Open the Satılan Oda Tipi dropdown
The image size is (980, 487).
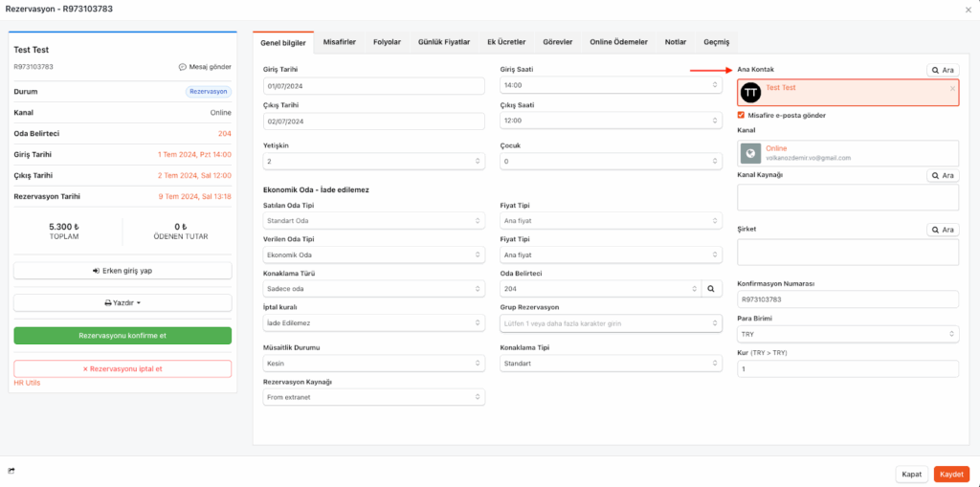(x=373, y=221)
